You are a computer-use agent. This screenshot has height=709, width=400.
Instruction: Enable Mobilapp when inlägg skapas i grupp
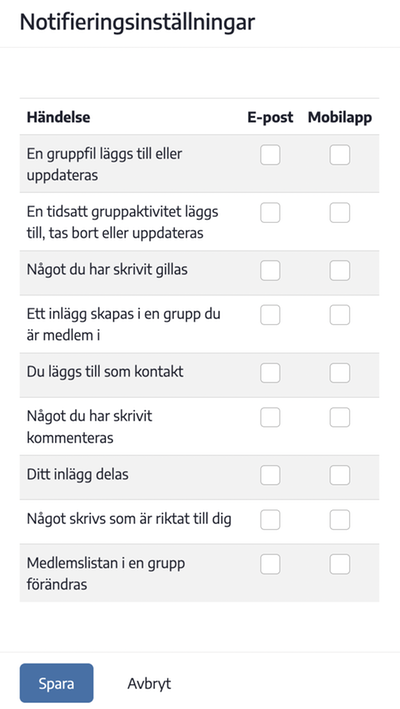(339, 315)
